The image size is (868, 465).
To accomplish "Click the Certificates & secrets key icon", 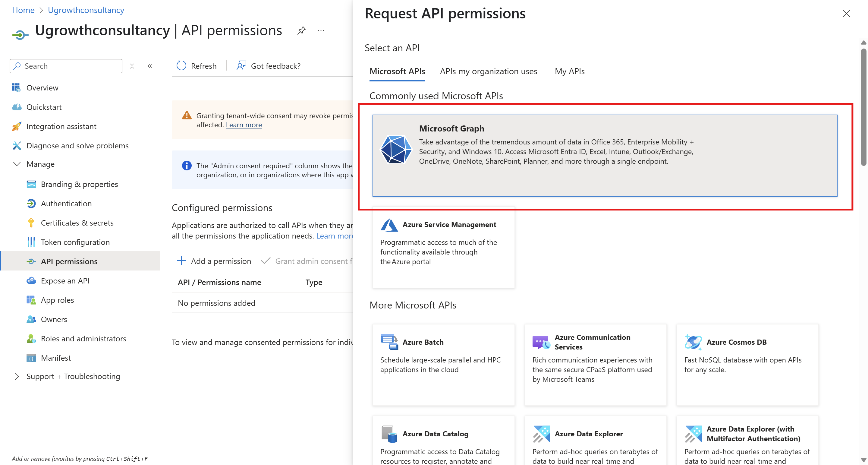I will pos(31,223).
